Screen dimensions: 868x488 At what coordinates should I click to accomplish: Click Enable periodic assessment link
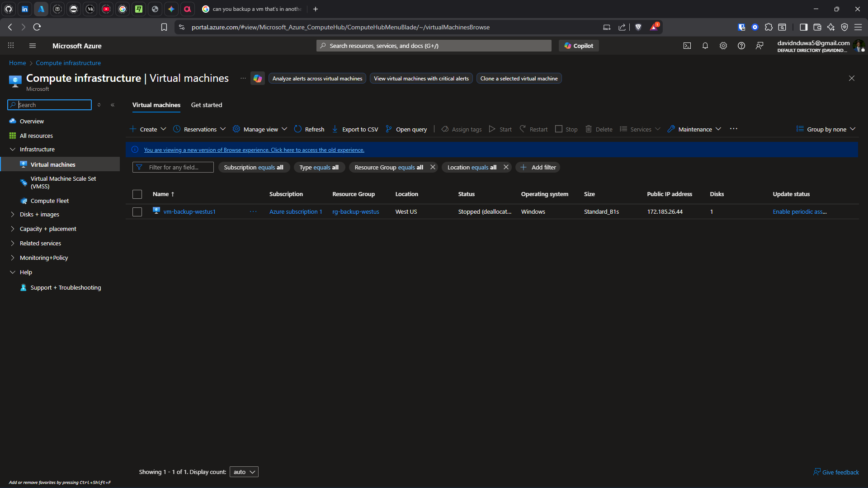pyautogui.click(x=800, y=211)
